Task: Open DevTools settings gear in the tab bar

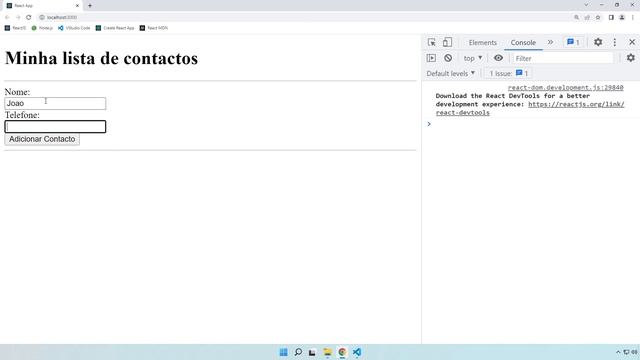Action: (x=598, y=42)
